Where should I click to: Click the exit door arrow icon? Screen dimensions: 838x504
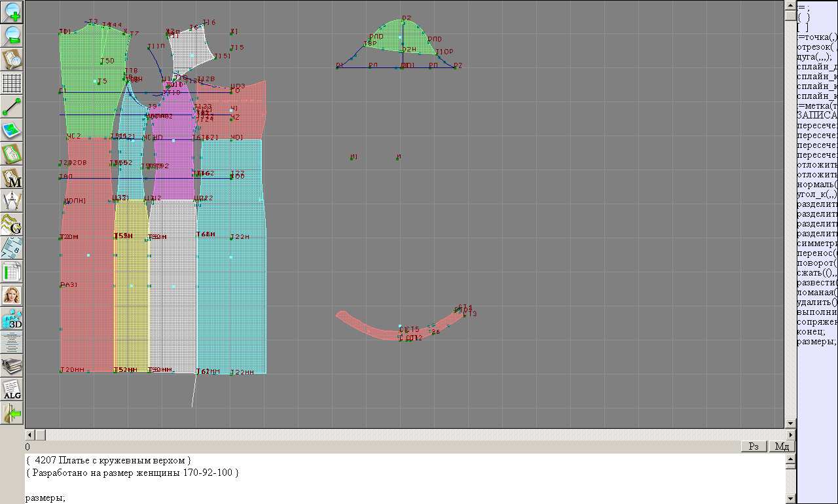(12, 413)
